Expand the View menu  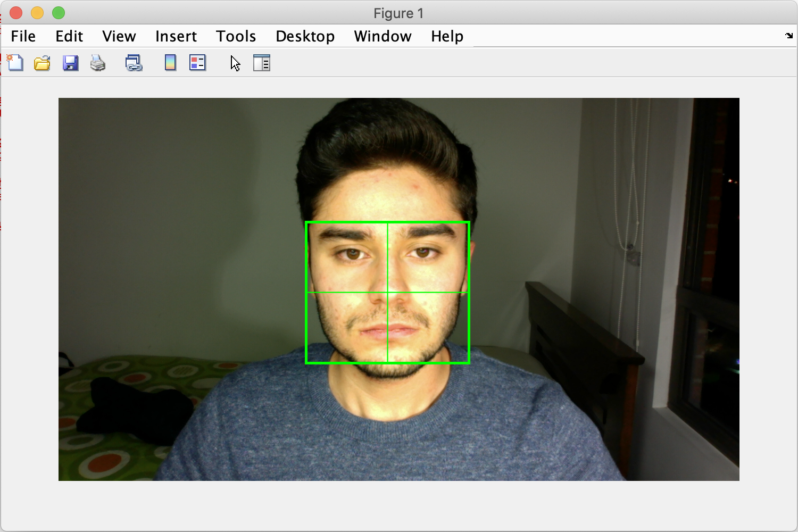119,36
